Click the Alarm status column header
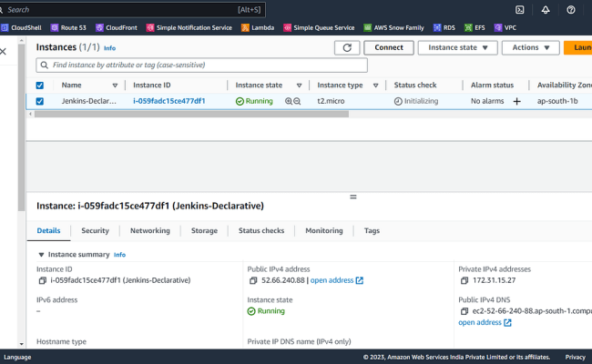This screenshot has width=592, height=364. 492,86
